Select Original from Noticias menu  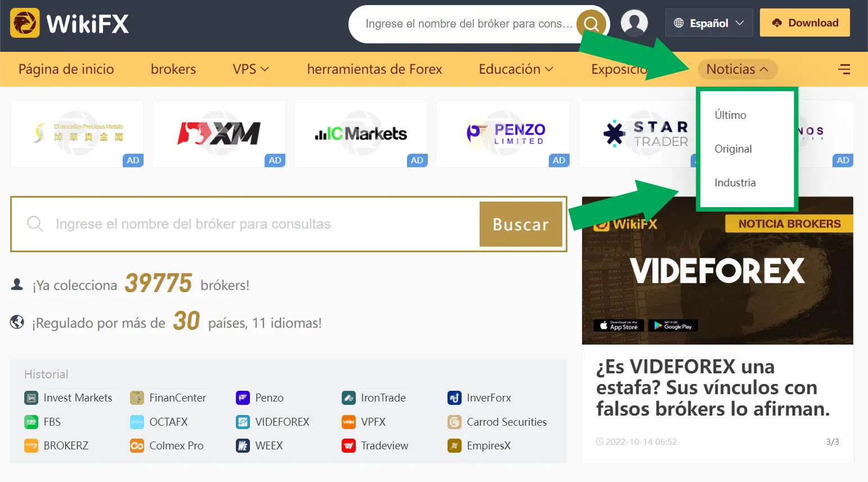[x=733, y=149]
